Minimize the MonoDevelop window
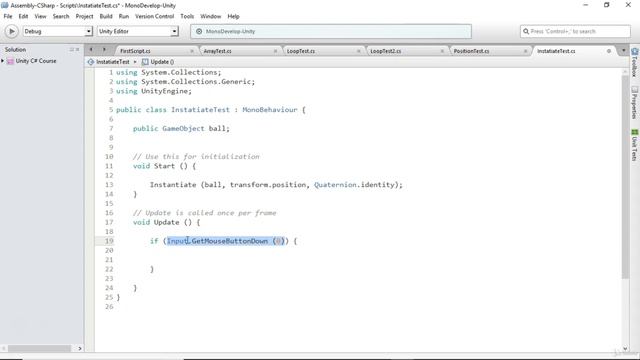 (x=585, y=5)
